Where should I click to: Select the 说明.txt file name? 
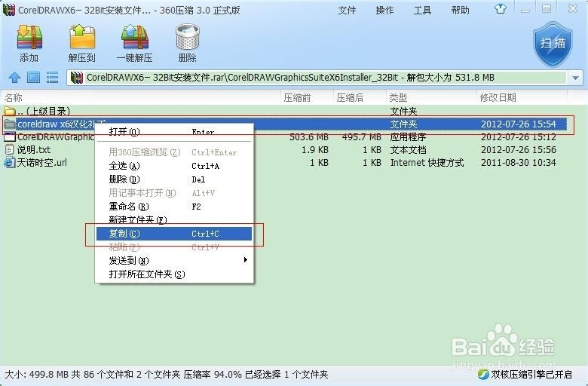click(34, 150)
